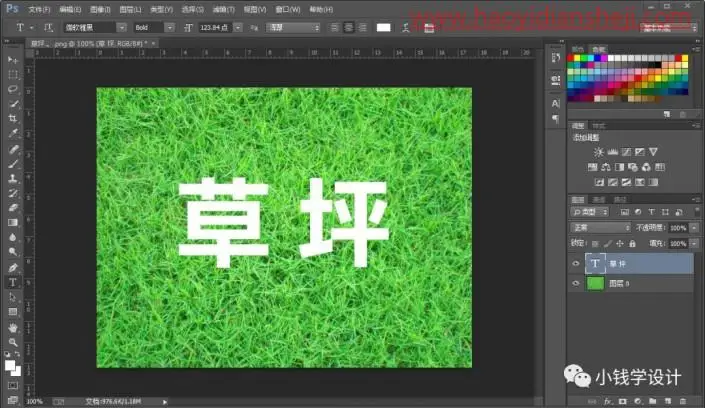705x408 pixels.
Task: Click Add layer style fx icon
Action: pos(608,401)
